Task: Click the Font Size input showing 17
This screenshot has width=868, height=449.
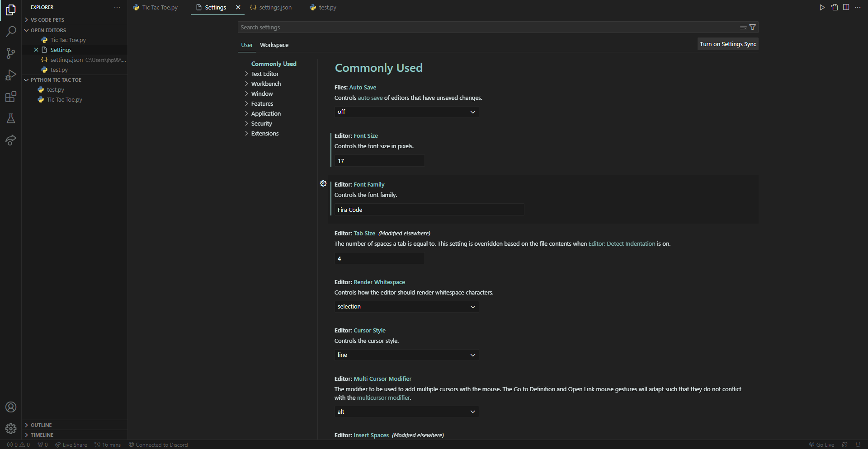Action: coord(379,161)
